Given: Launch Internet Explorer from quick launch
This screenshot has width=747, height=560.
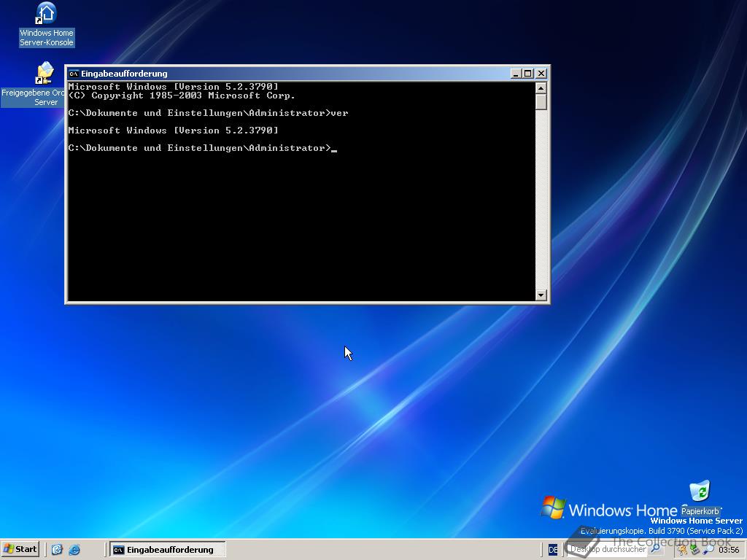Looking at the screenshot, I should click(x=74, y=550).
